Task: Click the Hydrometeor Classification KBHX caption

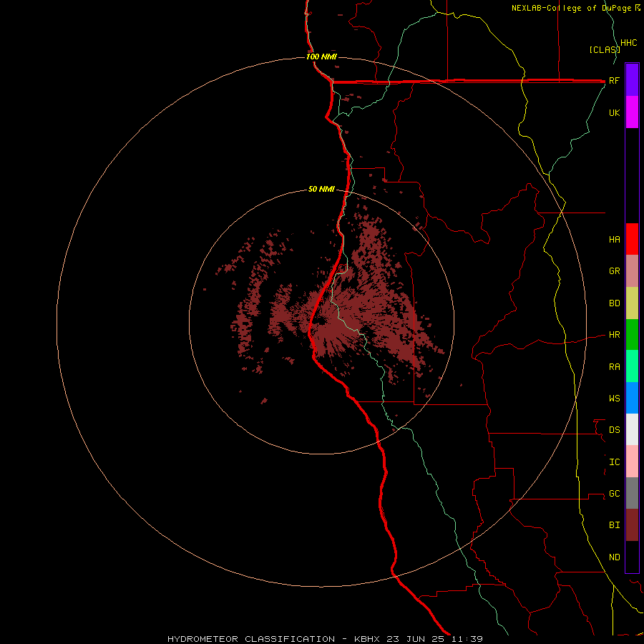Action: [x=325, y=639]
